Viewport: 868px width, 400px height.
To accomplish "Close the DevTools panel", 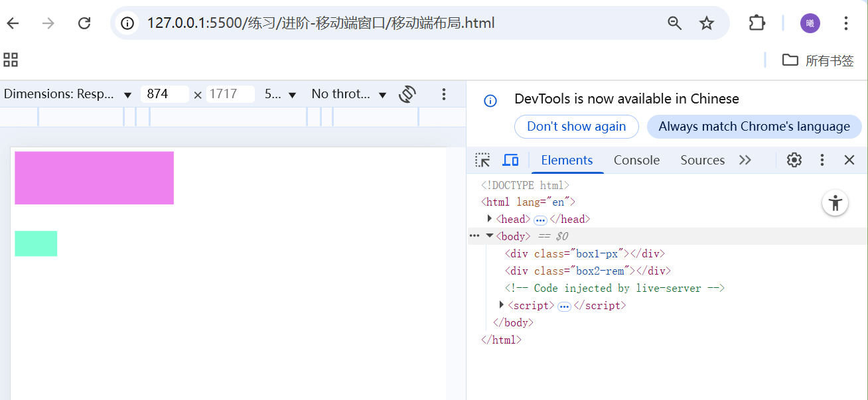I will [x=849, y=160].
